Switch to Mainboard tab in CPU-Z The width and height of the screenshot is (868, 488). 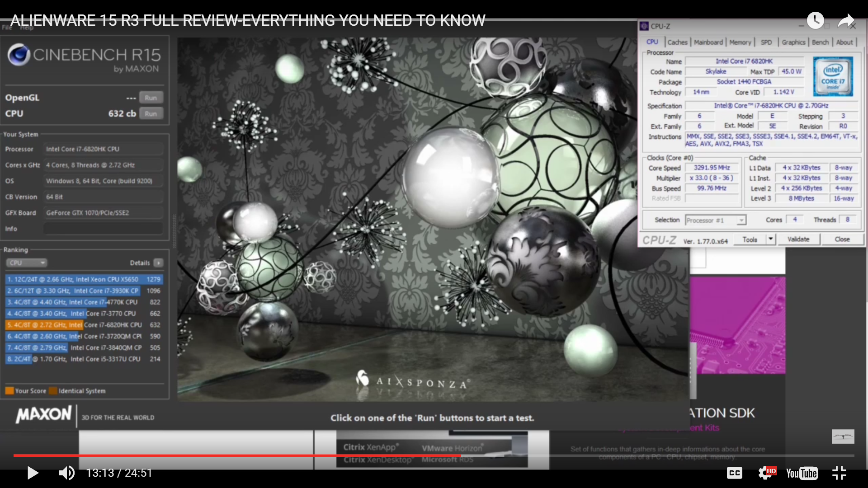[x=708, y=42]
